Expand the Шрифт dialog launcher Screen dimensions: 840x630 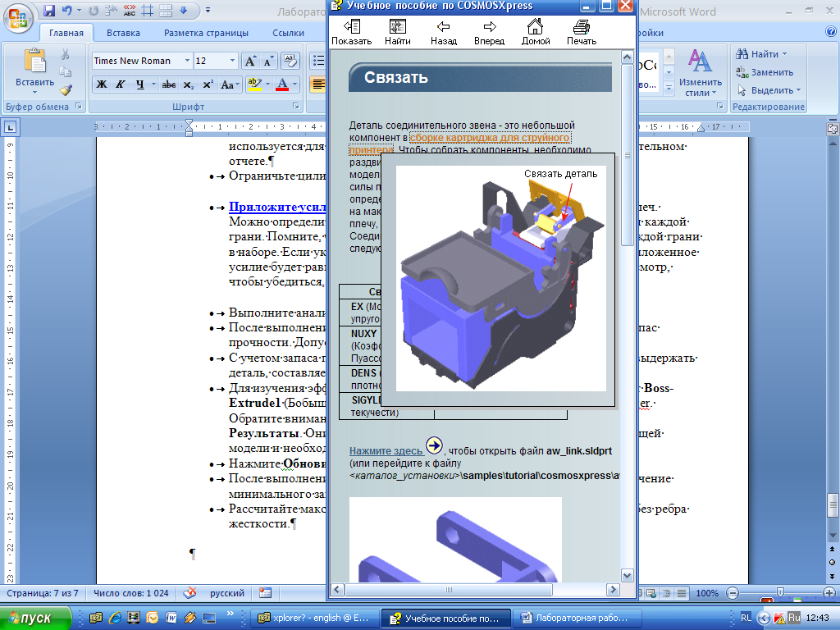pos(295,106)
